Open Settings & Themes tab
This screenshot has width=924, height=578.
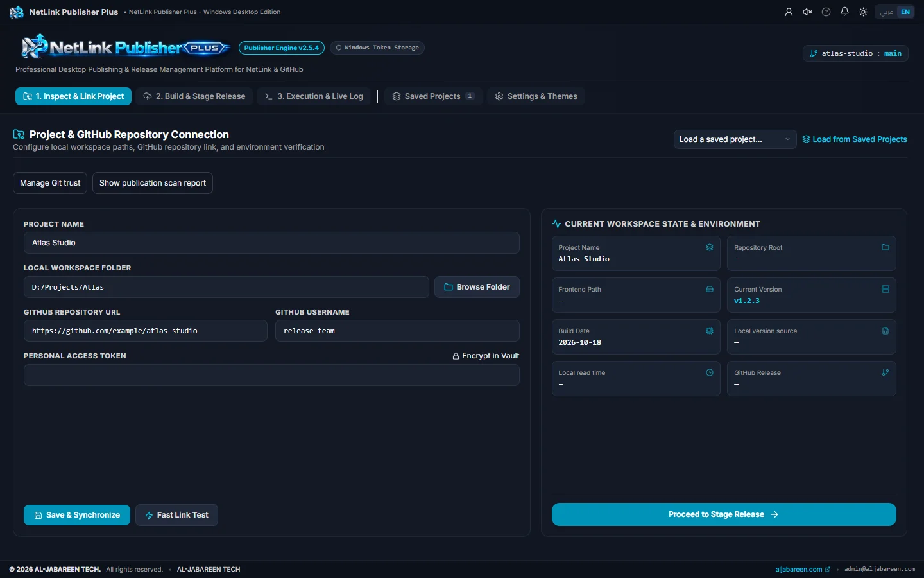(536, 96)
